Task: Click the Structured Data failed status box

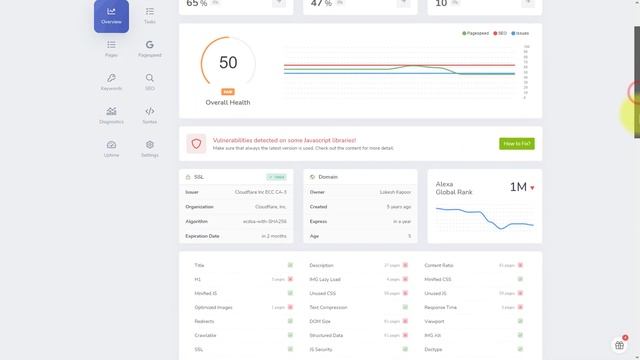Action: point(405,335)
